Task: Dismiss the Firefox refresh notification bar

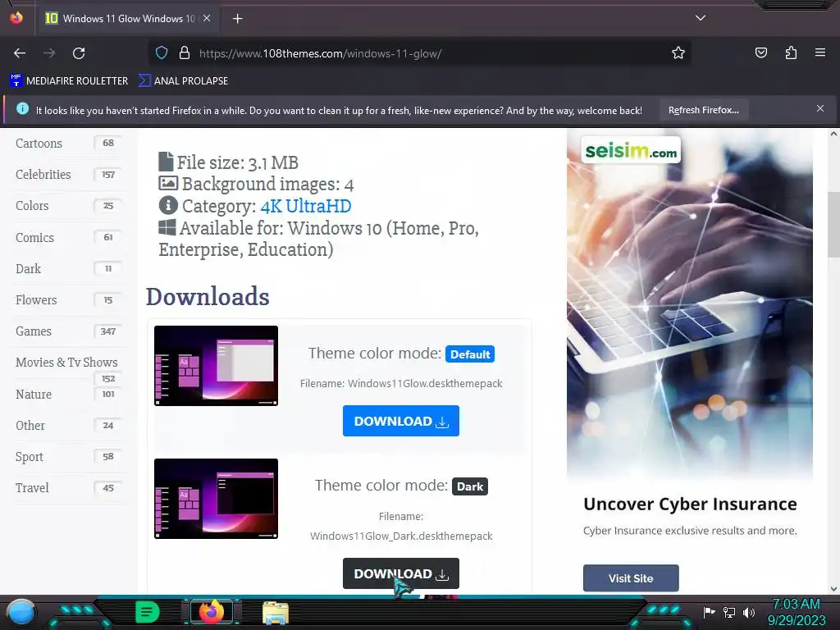Action: pos(820,109)
